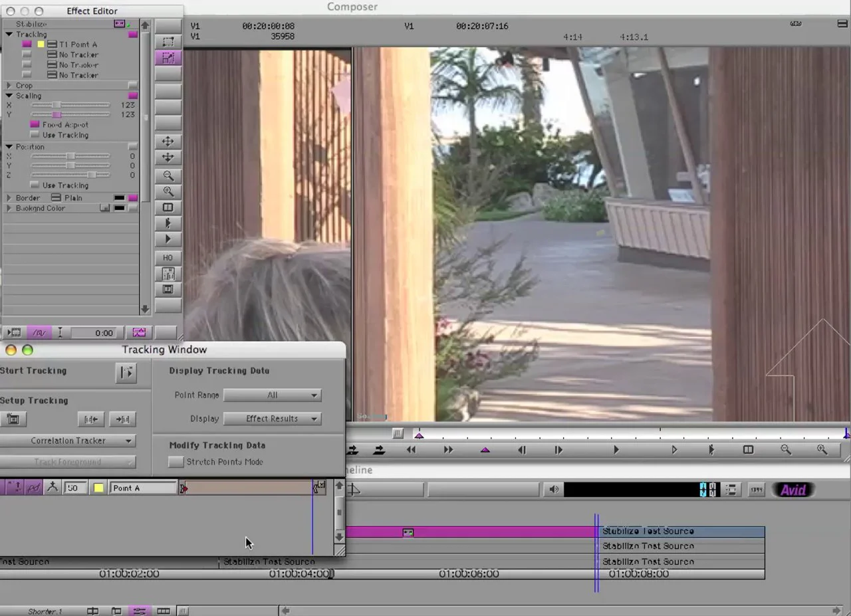
Task: Enable Stretch Points Mode checkbox
Action: (x=176, y=462)
